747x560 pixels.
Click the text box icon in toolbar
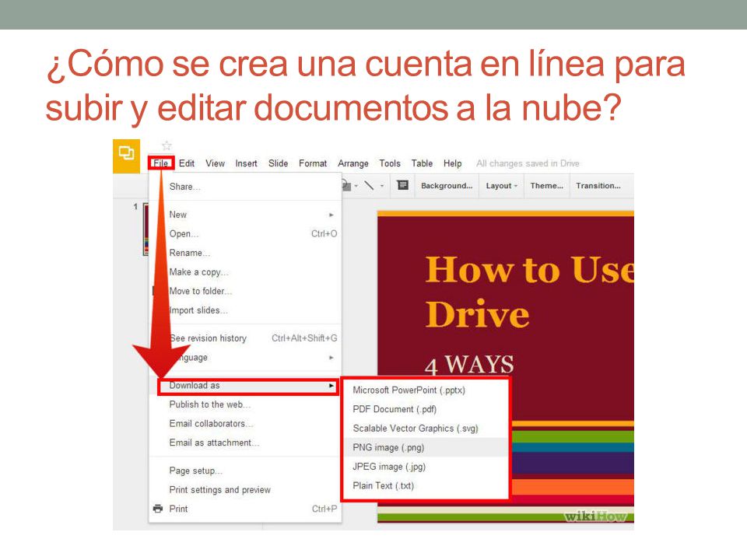tap(402, 185)
